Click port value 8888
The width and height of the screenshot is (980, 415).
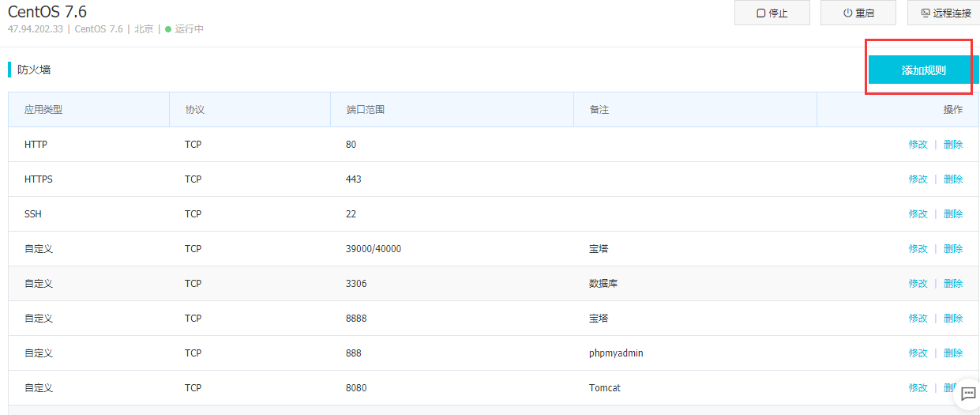[356, 319]
